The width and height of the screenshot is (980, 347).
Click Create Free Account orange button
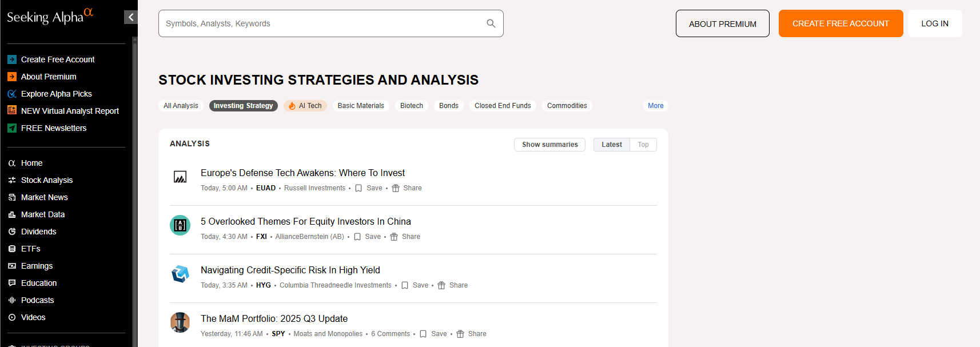tap(840, 23)
